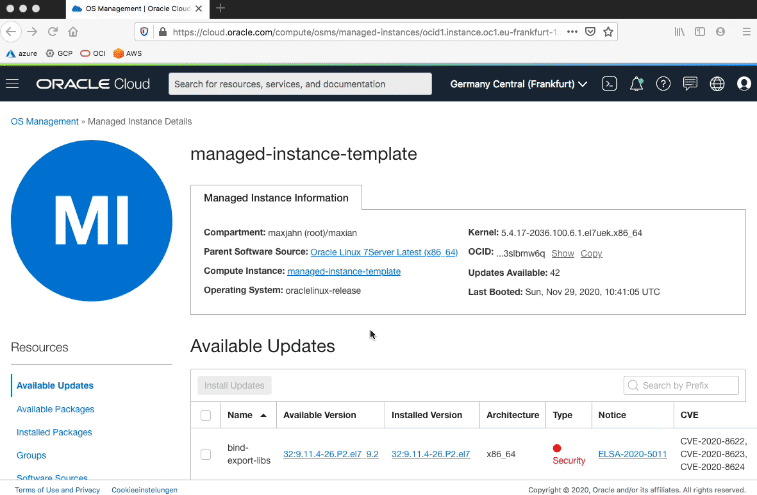Toggle the browser sidebar icon

click(700, 32)
